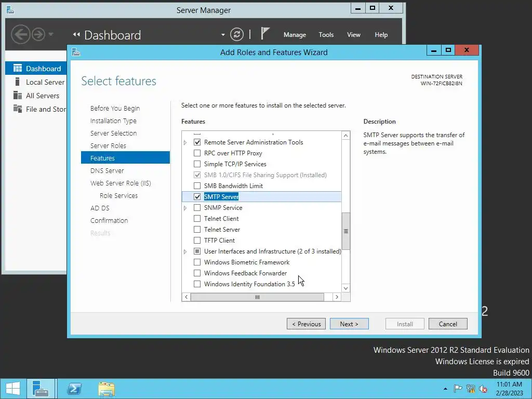Click the Server Manager taskbar icon

pyautogui.click(x=41, y=389)
